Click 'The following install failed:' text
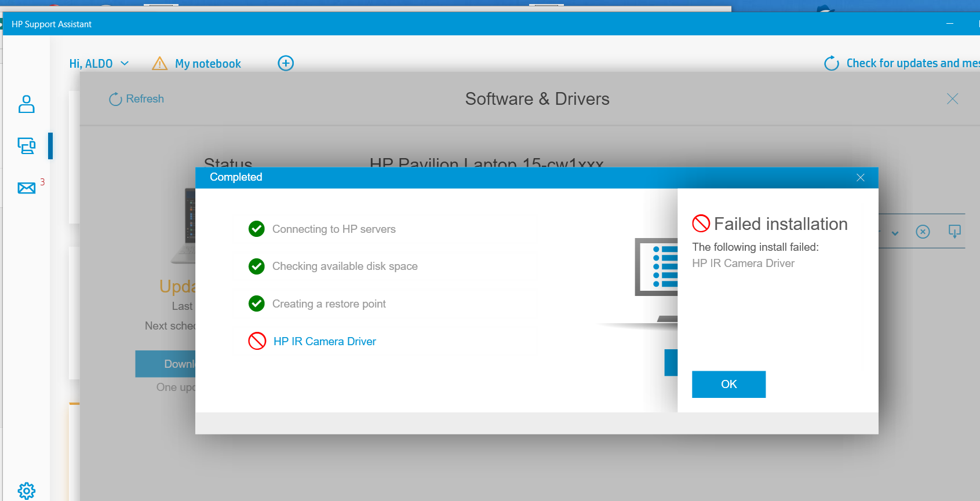 (755, 247)
